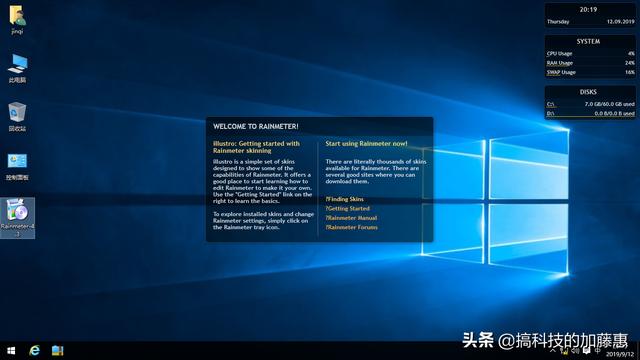Click '7.0 GB/60.0 GB used' disk value
The width and height of the screenshot is (640, 360).
pos(609,104)
